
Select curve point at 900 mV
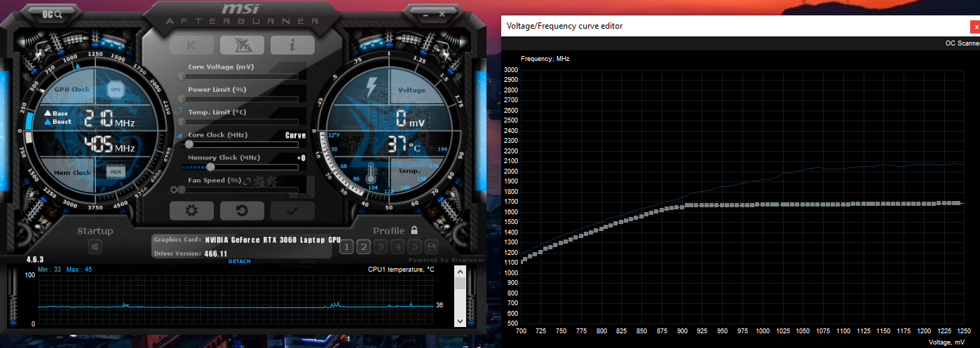click(x=682, y=207)
